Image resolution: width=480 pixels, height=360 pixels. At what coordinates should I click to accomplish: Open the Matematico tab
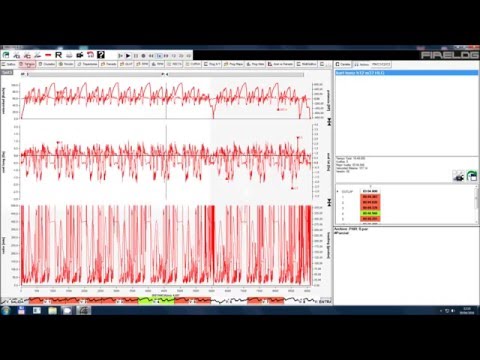pos(307,64)
